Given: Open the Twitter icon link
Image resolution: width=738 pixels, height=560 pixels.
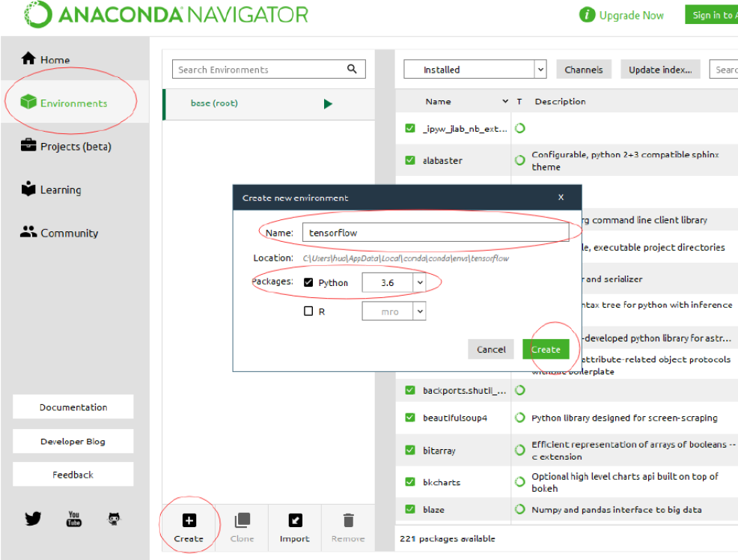Looking at the screenshot, I should pos(33,519).
